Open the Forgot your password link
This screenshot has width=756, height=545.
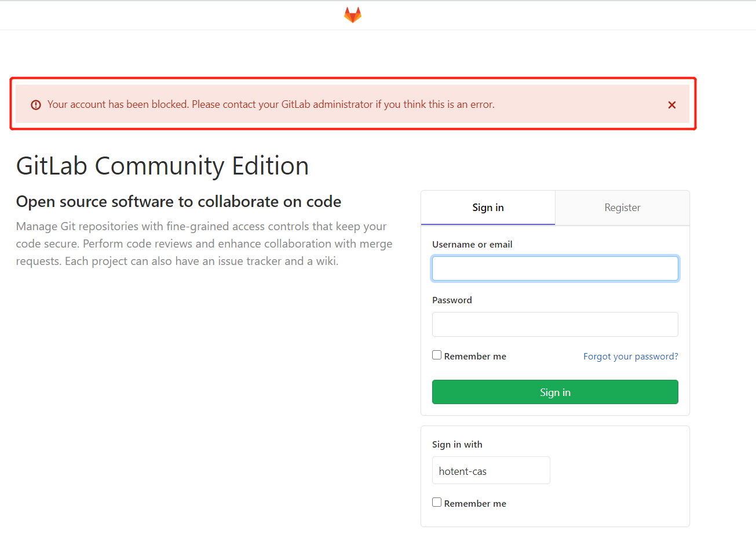(630, 356)
